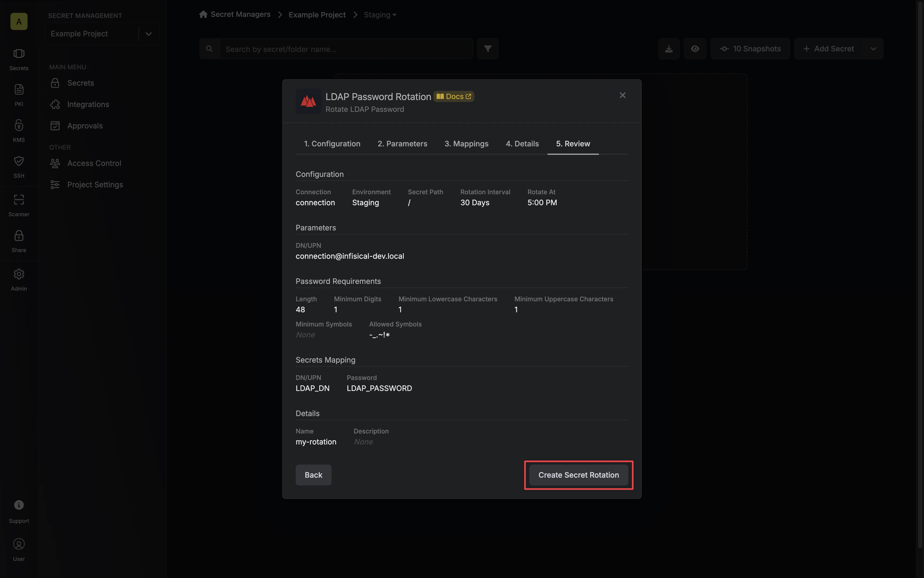The image size is (924, 578).
Task: Click the organization avatar letter A
Action: tap(19, 21)
